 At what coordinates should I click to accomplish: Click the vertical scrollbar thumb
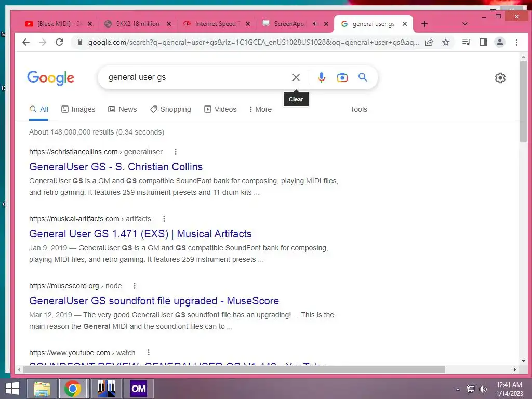(x=523, y=101)
